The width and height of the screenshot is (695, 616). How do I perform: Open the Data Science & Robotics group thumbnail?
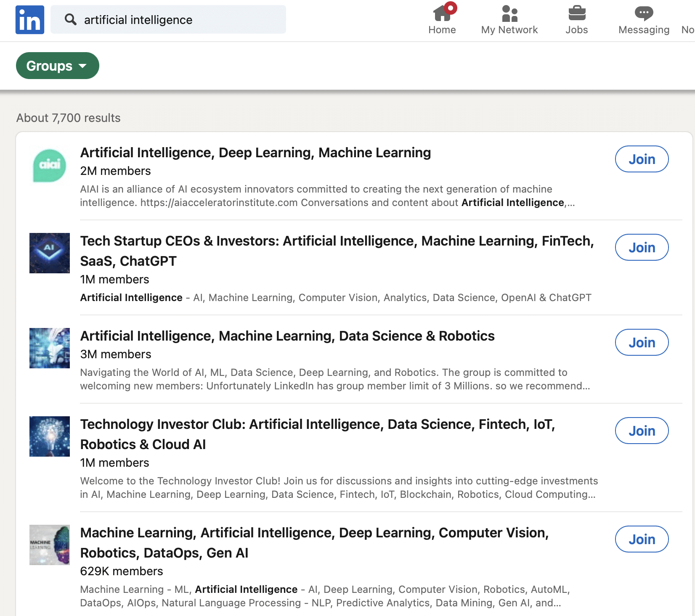50,348
